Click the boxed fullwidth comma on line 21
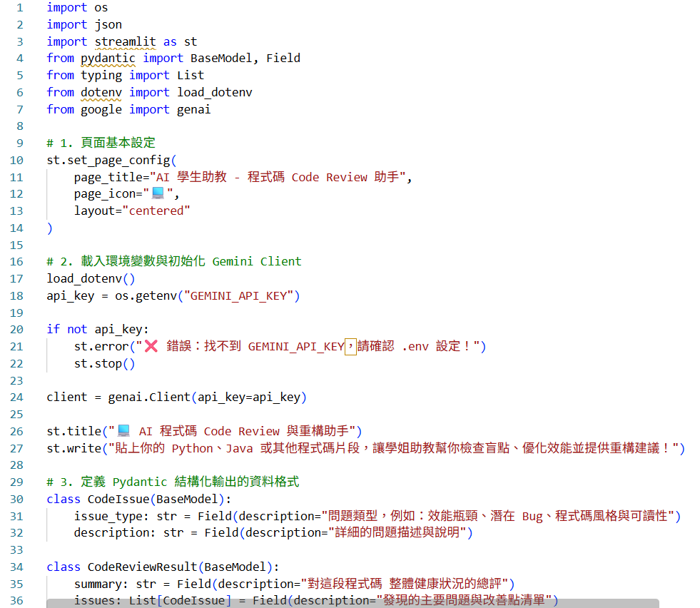This screenshot has width=700, height=608. click(350, 346)
